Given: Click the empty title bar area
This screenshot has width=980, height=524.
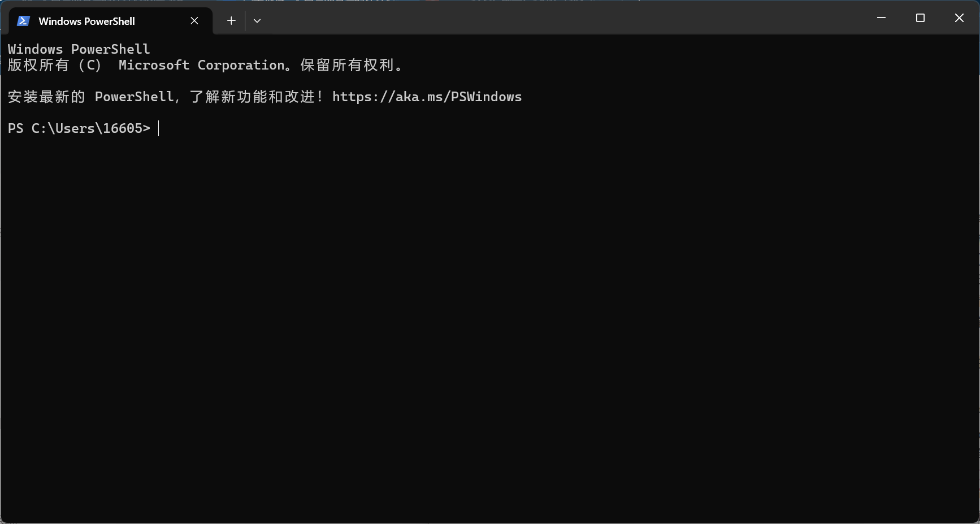Looking at the screenshot, I should tap(565, 18).
